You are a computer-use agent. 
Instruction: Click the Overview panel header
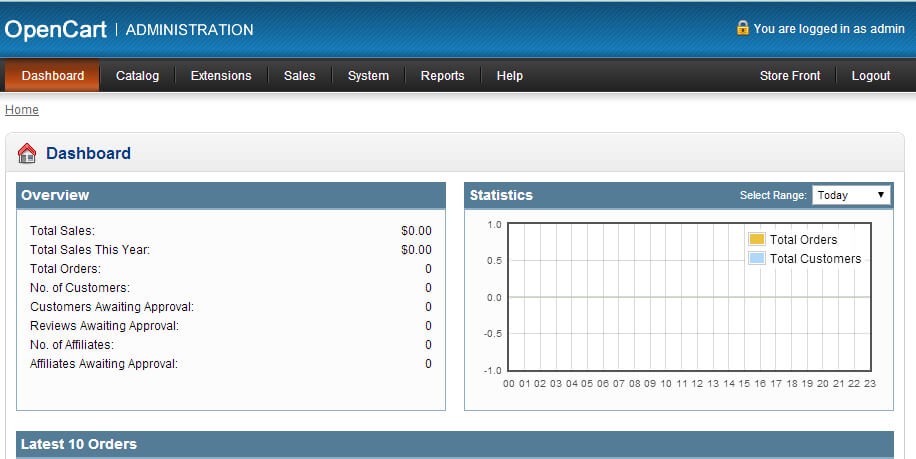coord(231,195)
